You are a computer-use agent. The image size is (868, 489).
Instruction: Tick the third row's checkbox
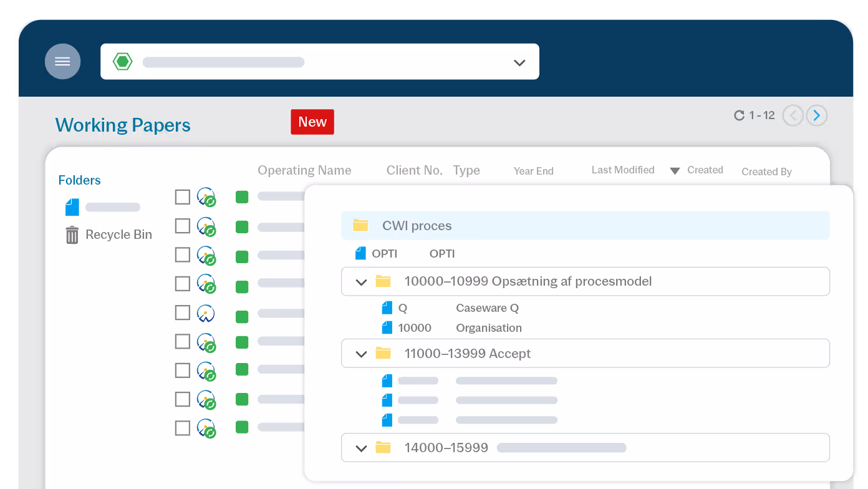182,254
